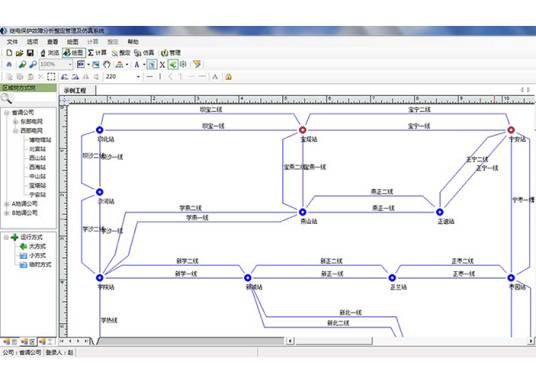Toggle the highlighted pointer select tool
The width and height of the screenshot is (536, 384).
tap(152, 64)
